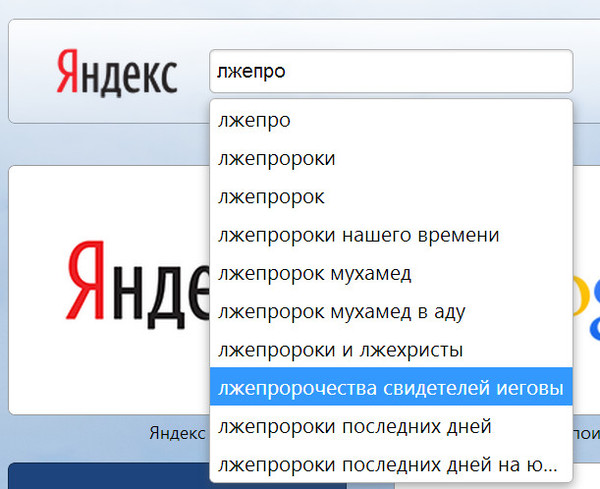The image size is (600, 489).
Task: Select the suggestion "лжепро"
Action: (x=391, y=120)
